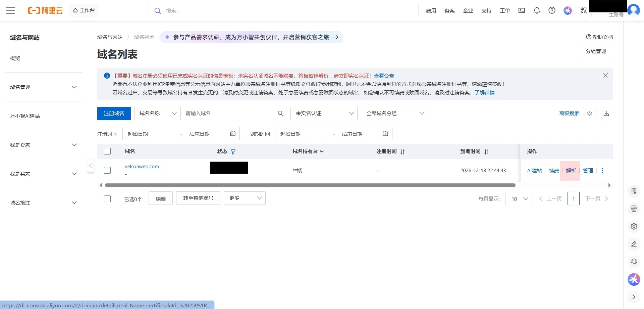Click the notification bell icon
This screenshot has height=309, width=644.
pyautogui.click(x=537, y=10)
